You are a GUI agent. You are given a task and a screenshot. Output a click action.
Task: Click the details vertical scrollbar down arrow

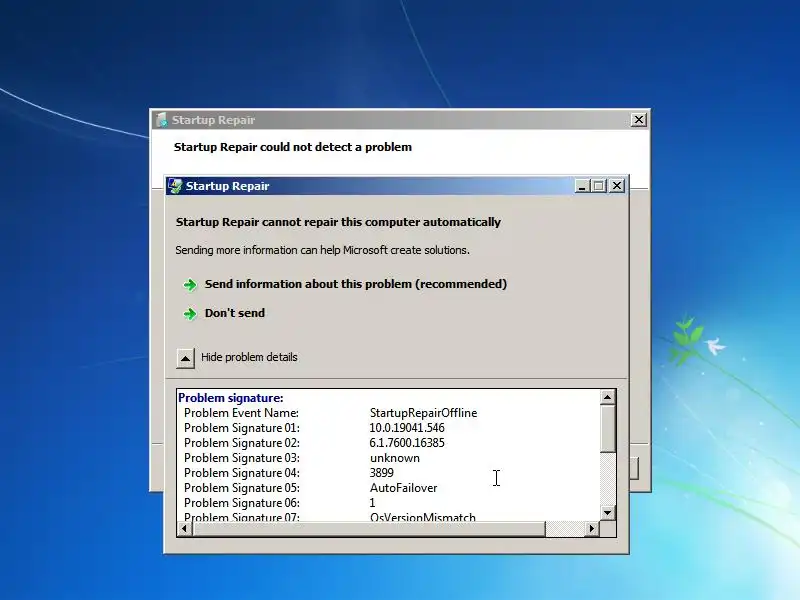point(607,513)
